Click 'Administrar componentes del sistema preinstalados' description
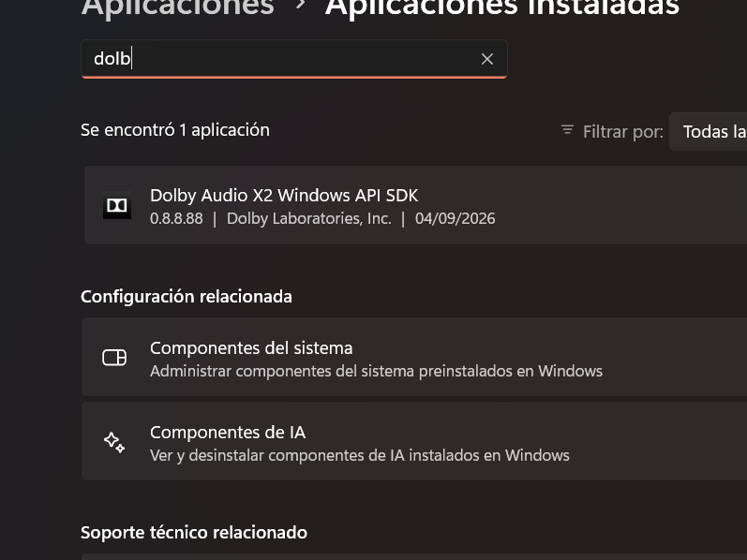Image resolution: width=747 pixels, height=560 pixels. point(377,371)
